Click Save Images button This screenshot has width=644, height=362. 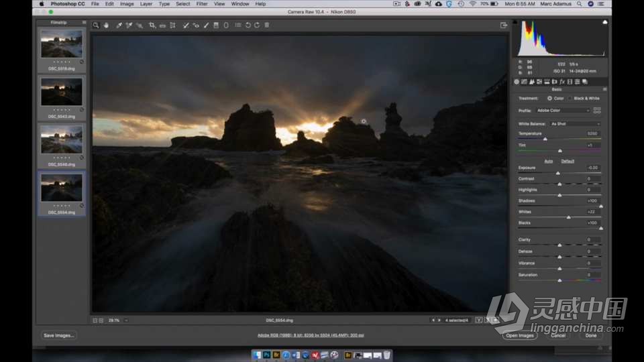click(59, 335)
